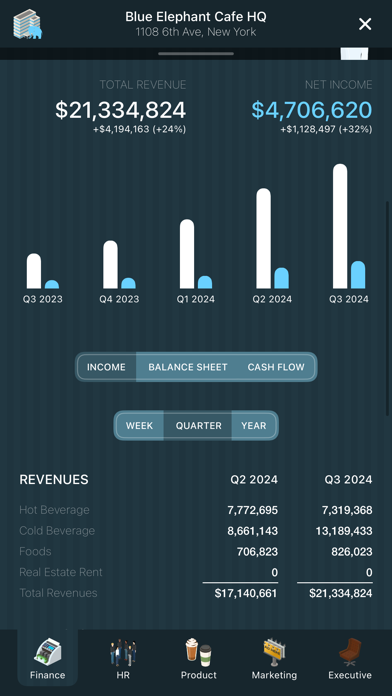Click the vertical scrollbar on the right edge
Screen dimensions: 392x696
pos(388,309)
